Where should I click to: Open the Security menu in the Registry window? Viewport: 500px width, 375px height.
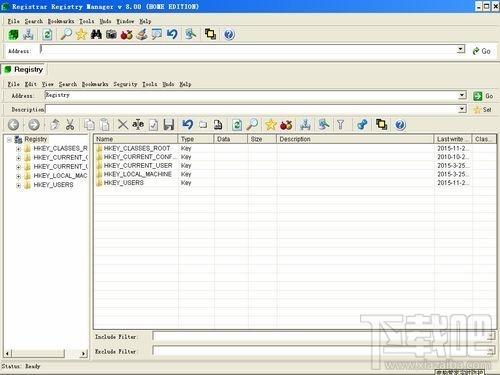tap(125, 84)
